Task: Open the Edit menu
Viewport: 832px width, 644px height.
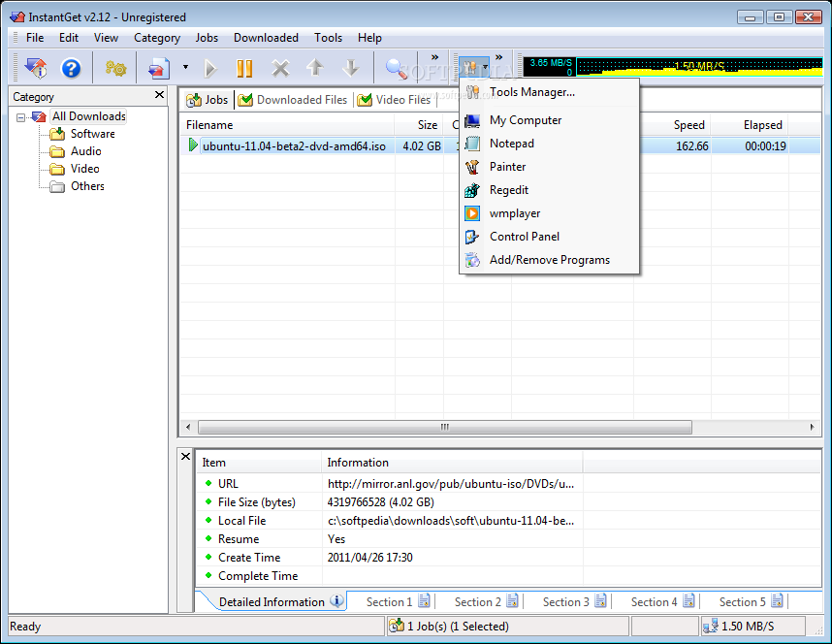Action: pos(69,38)
